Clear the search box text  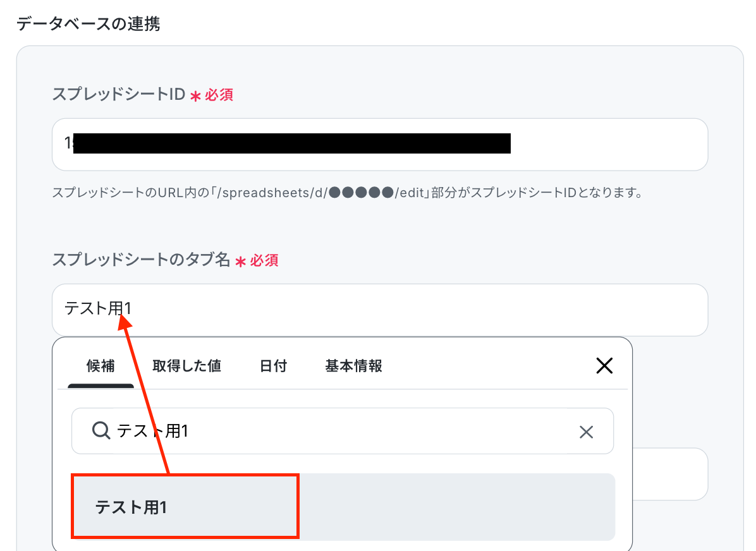click(x=586, y=432)
